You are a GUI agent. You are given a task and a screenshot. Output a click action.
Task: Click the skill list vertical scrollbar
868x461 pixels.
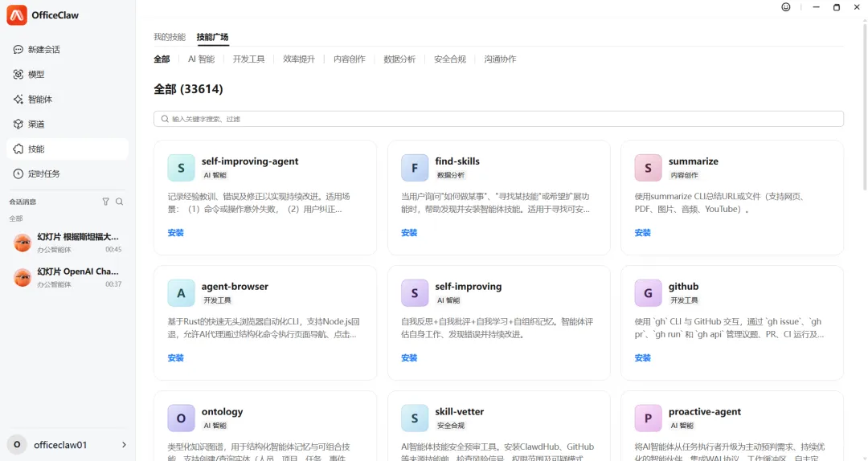tap(865, 105)
